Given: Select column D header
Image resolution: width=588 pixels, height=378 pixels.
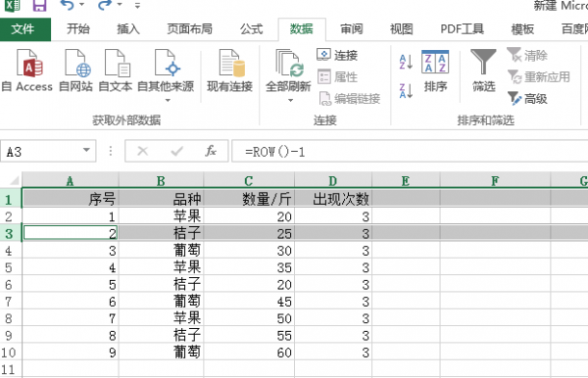Looking at the screenshot, I should [x=333, y=181].
